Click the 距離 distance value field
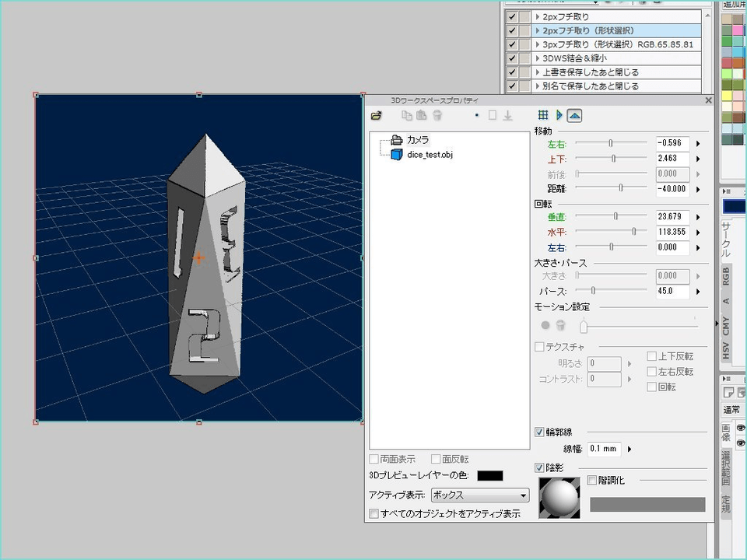This screenshot has width=747, height=560. pyautogui.click(x=672, y=188)
